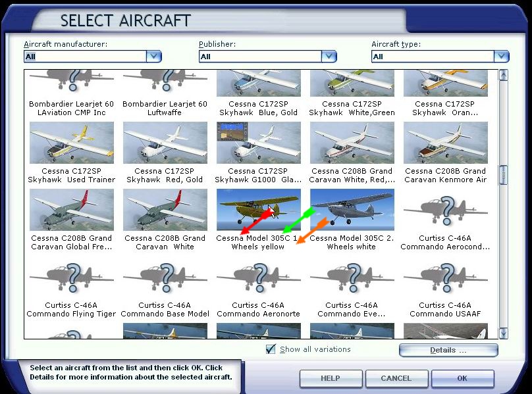Pick the Curtiss C-46A Commando Flying Tiger
The width and height of the screenshot is (532, 394).
[x=71, y=276]
